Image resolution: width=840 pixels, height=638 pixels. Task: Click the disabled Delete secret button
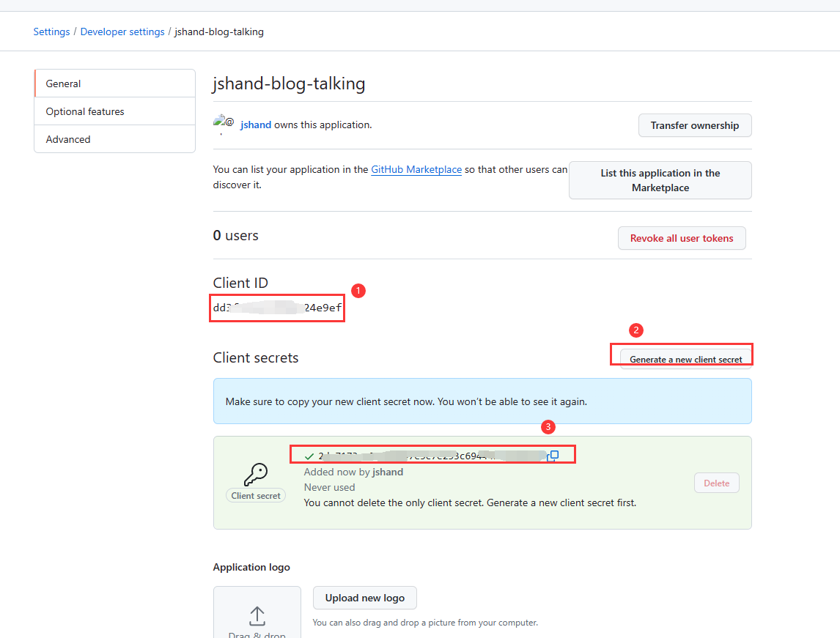(717, 483)
